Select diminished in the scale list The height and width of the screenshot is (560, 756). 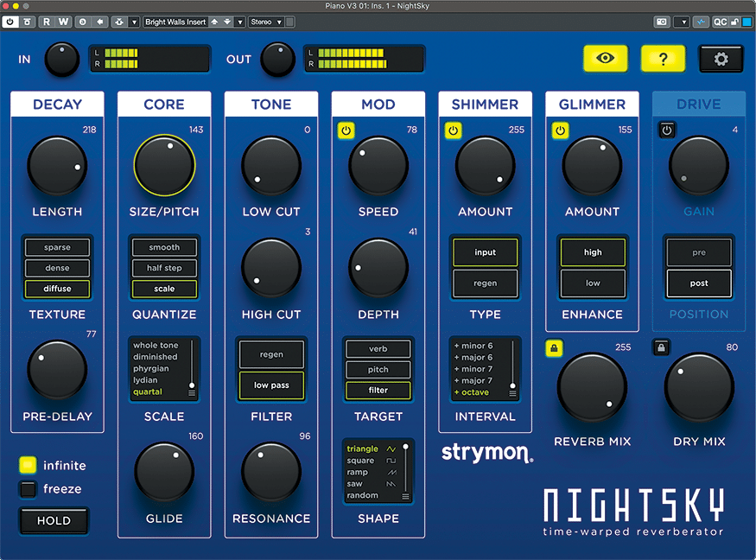coord(156,357)
